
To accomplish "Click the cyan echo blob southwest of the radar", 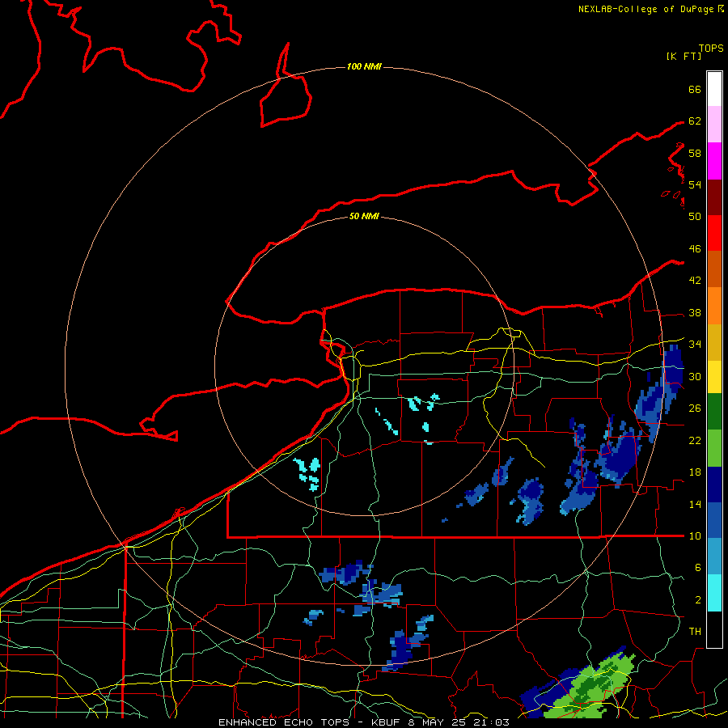I will click(308, 473).
